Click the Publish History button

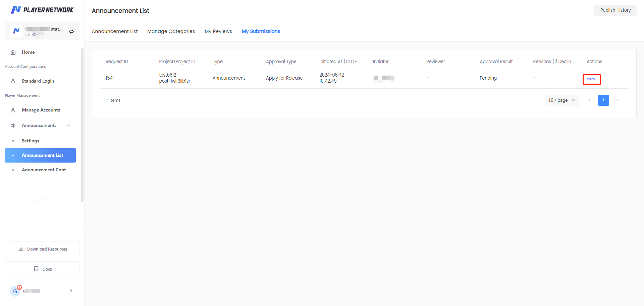click(615, 10)
